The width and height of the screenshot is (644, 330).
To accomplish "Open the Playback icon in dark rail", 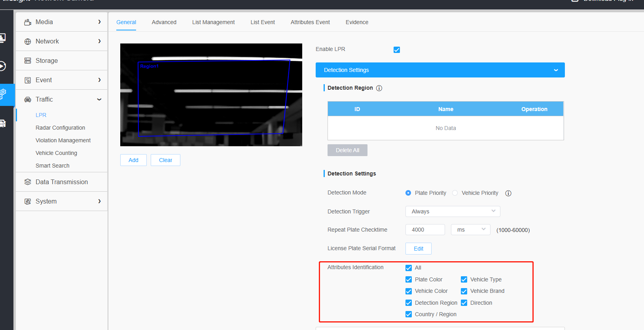I will 3,66.
